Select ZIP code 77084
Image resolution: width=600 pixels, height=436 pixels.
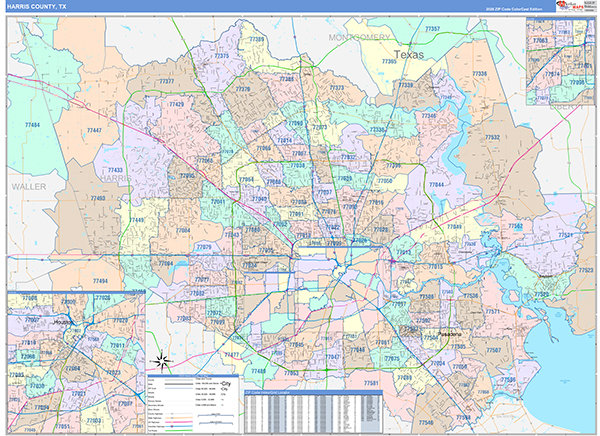coord(183,230)
